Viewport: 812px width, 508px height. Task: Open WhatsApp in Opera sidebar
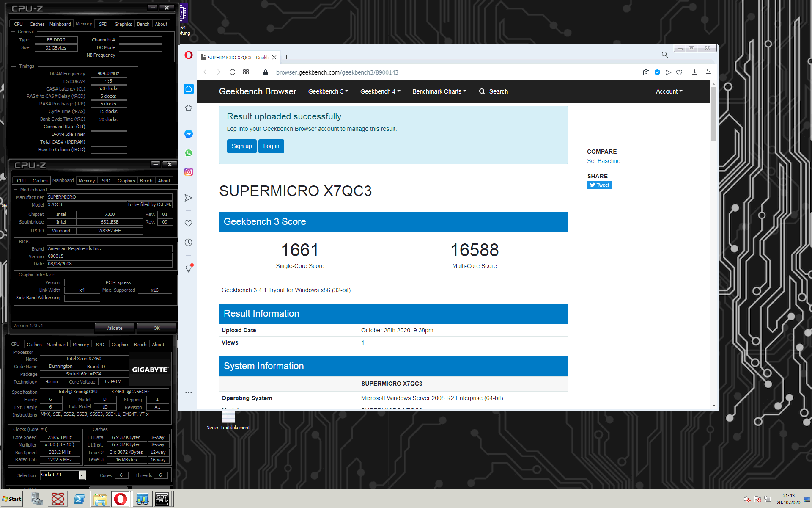pyautogui.click(x=189, y=153)
